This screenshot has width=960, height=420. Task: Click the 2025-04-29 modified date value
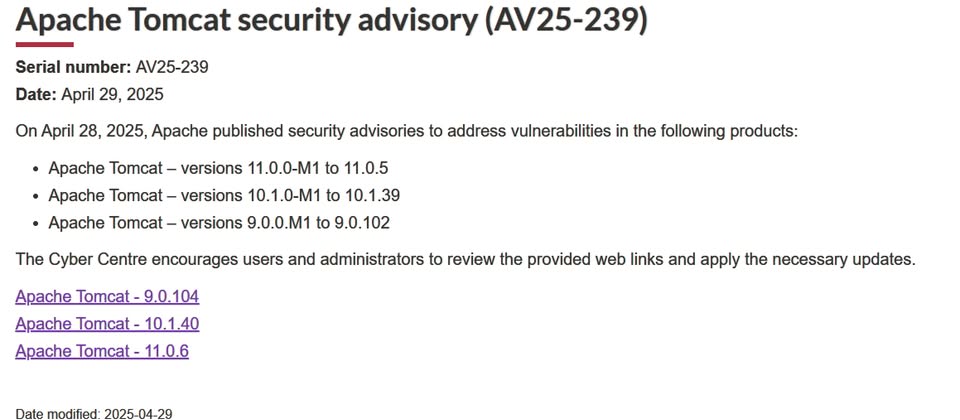138,414
